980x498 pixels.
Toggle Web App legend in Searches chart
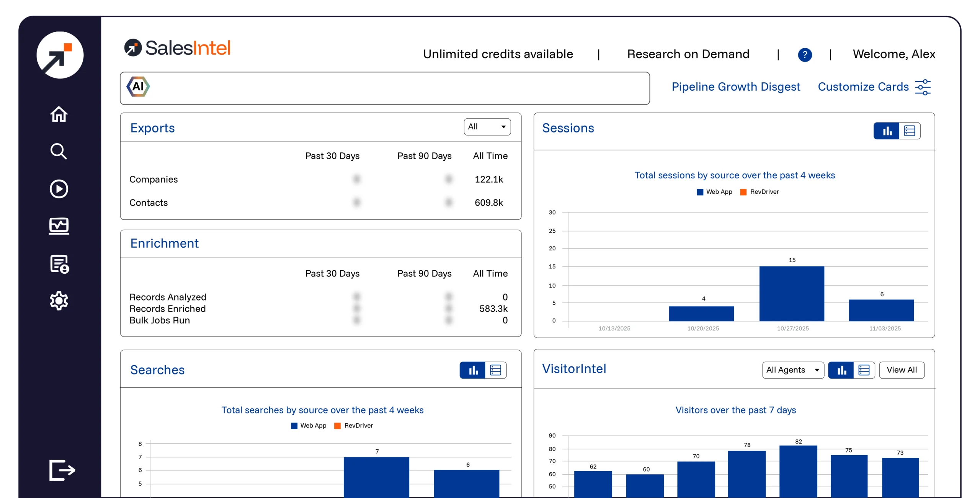[309, 426]
